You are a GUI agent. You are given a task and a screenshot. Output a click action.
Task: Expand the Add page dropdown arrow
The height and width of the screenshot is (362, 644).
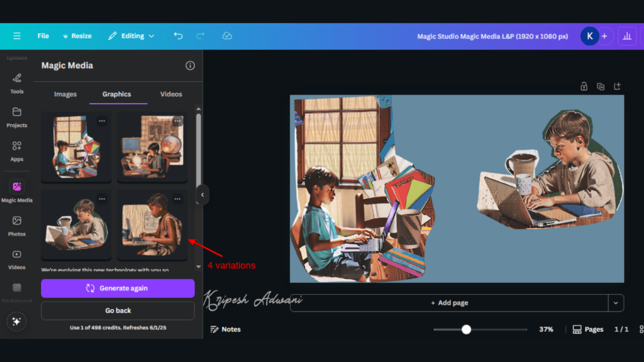pos(616,302)
